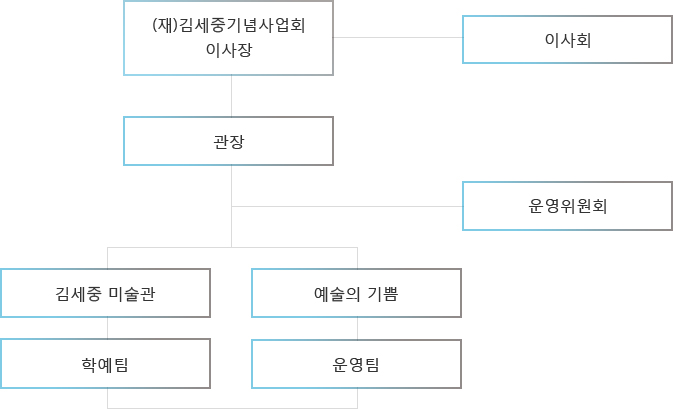Open the 김세중 미술관 box

pos(106,293)
